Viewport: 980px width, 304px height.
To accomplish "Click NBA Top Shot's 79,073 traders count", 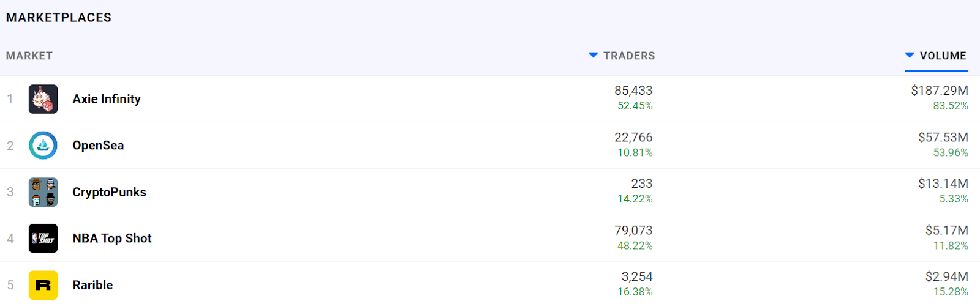I will [x=633, y=231].
